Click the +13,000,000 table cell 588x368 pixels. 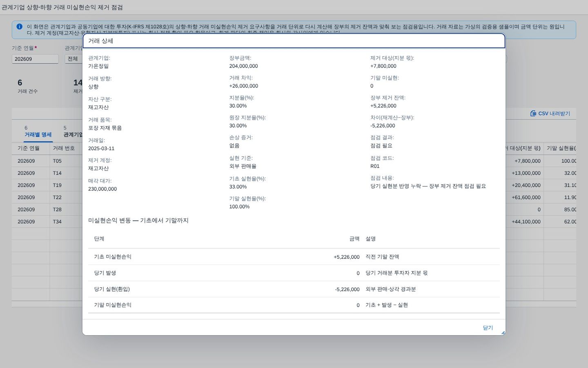[x=526, y=173]
